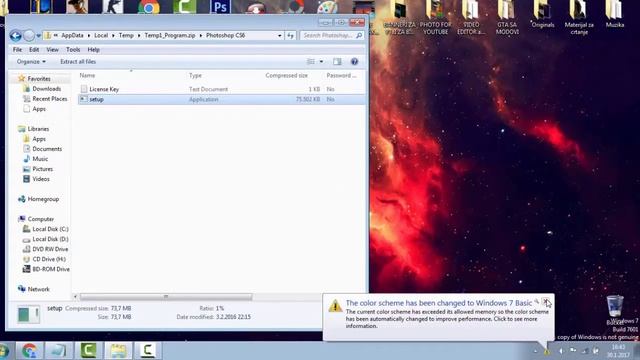Select Network in the navigation pane
The height and width of the screenshot is (360, 640).
click(x=38, y=289)
